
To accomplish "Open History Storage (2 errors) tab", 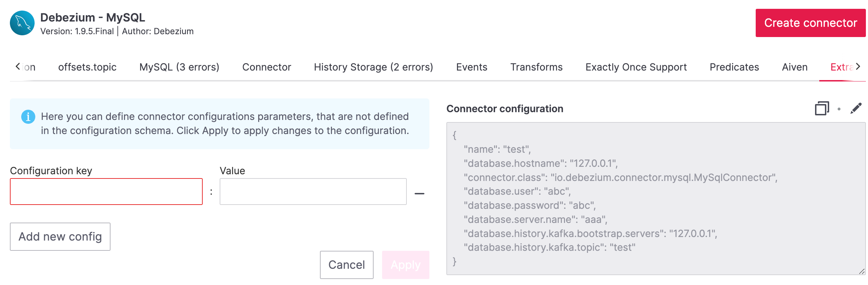I will tap(373, 67).
